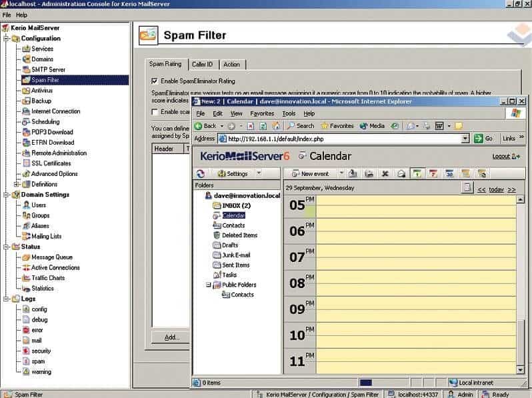This screenshot has width=532, height=398.
Task: Open the New event dropdown arrow
Action: (340, 173)
